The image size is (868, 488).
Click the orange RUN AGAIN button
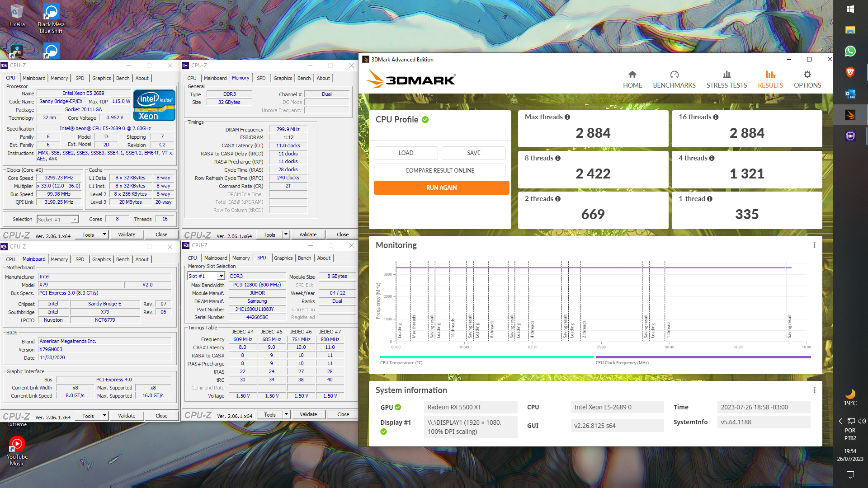coord(442,188)
